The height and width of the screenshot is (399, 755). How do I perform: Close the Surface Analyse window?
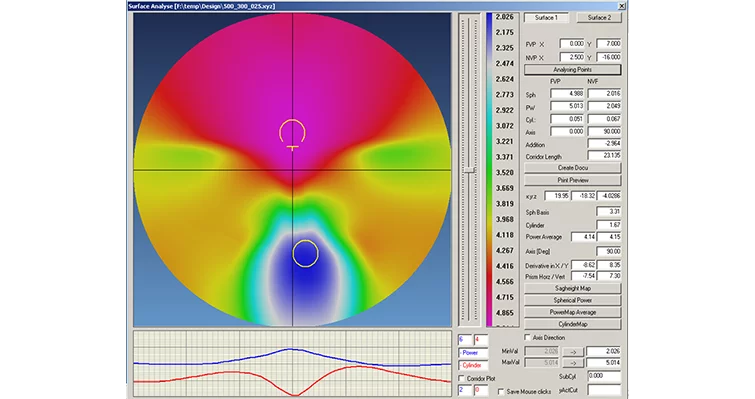pos(622,6)
